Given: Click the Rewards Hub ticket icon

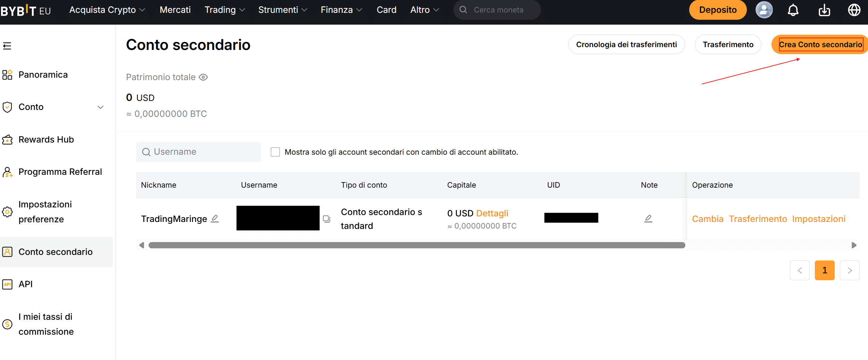Looking at the screenshot, I should [x=7, y=140].
